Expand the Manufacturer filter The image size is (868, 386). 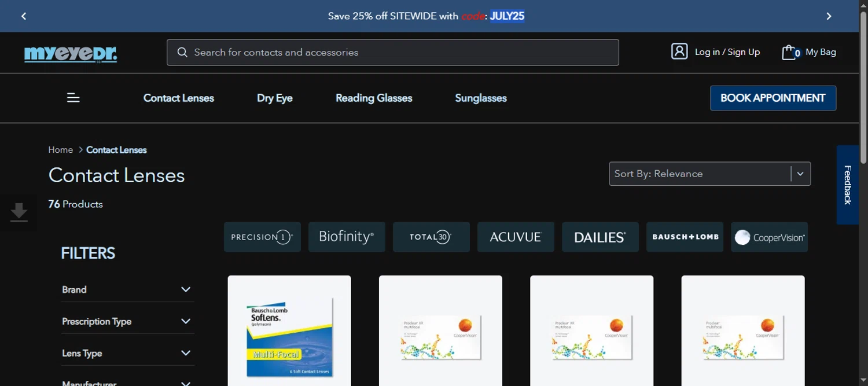pos(127,382)
